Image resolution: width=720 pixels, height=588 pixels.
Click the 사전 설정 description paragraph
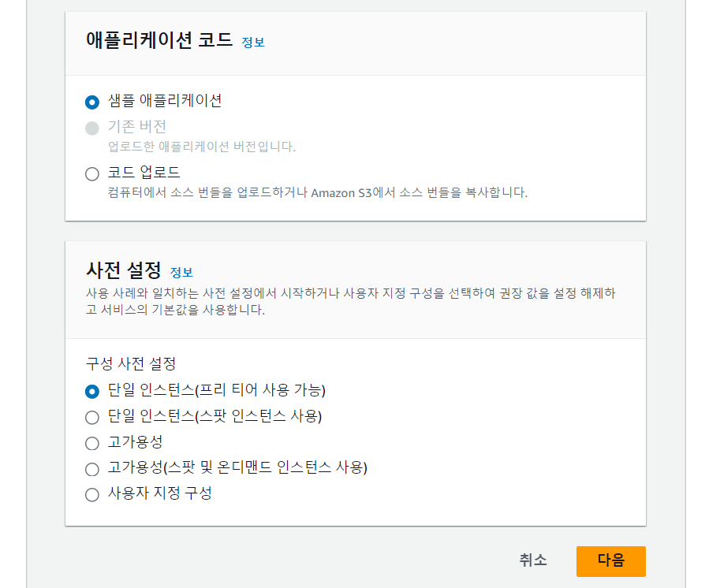(351, 301)
